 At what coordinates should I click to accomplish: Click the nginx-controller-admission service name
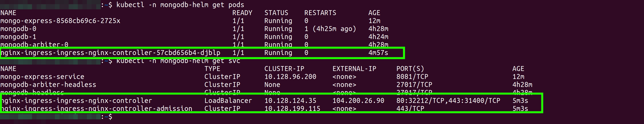coord(97,108)
